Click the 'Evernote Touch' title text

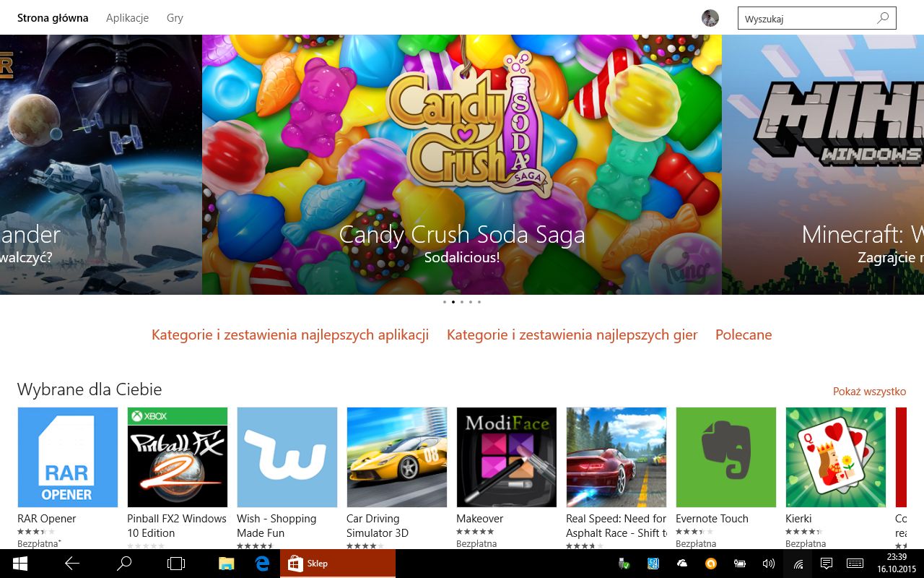(x=712, y=519)
